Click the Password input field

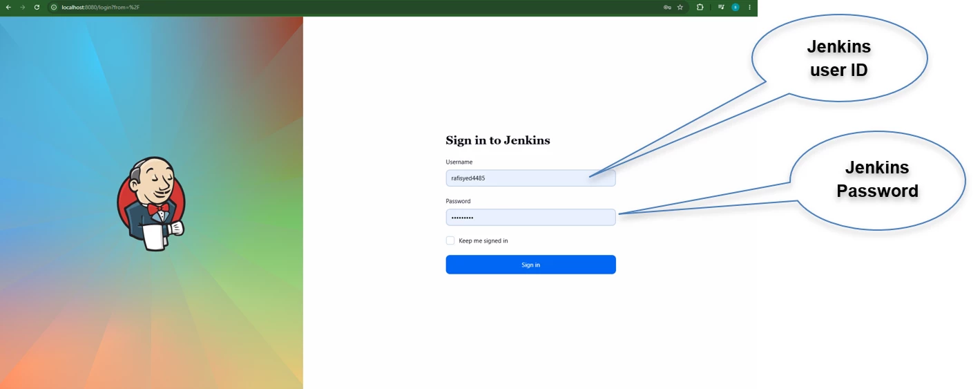point(530,218)
